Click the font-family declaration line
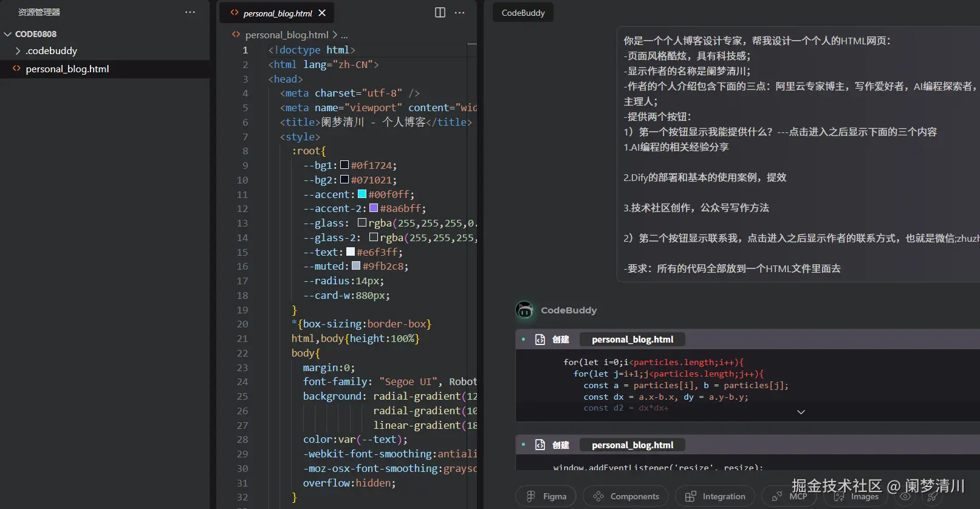This screenshot has height=509, width=980. coord(390,382)
